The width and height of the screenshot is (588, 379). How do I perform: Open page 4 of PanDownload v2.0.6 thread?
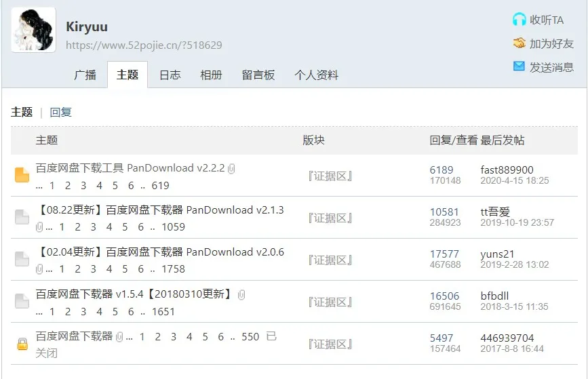coord(109,268)
